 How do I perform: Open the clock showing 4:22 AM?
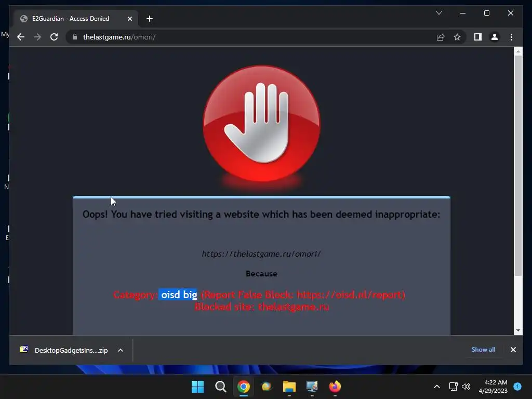[x=493, y=387]
